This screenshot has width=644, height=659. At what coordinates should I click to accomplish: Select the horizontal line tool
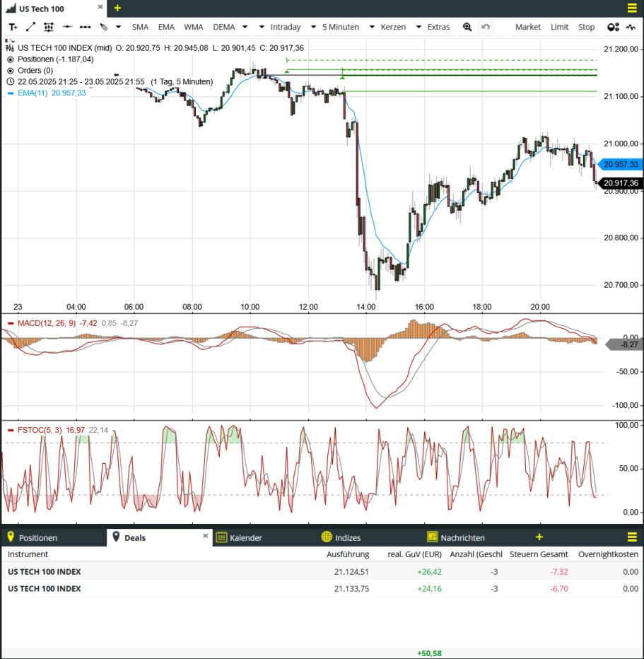pos(66,27)
